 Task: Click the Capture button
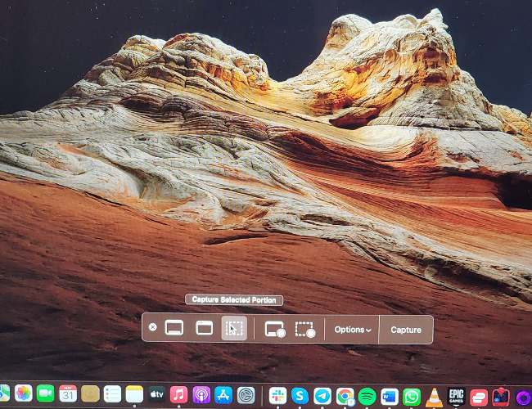406,330
